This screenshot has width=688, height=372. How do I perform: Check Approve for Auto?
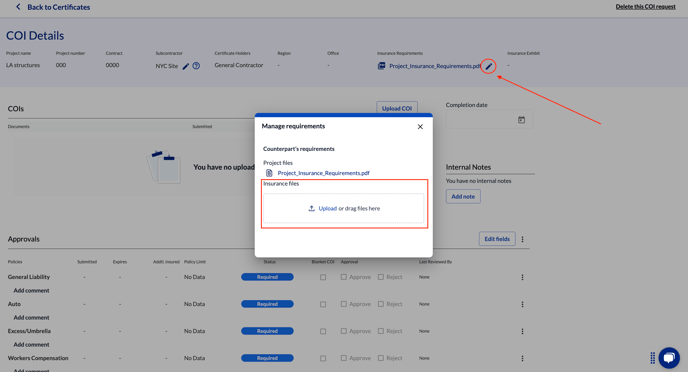click(x=344, y=304)
